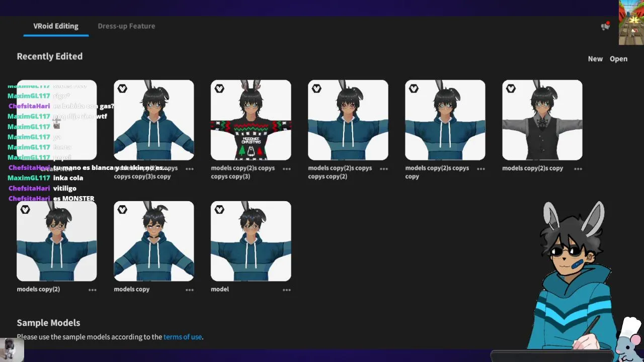Open more options for 'copy(3)s copy' model
Image resolution: width=644 pixels, height=362 pixels.
190,169
